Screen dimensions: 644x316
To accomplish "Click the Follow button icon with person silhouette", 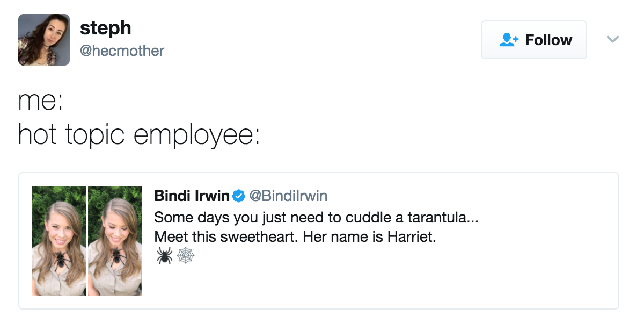I will click(x=508, y=39).
